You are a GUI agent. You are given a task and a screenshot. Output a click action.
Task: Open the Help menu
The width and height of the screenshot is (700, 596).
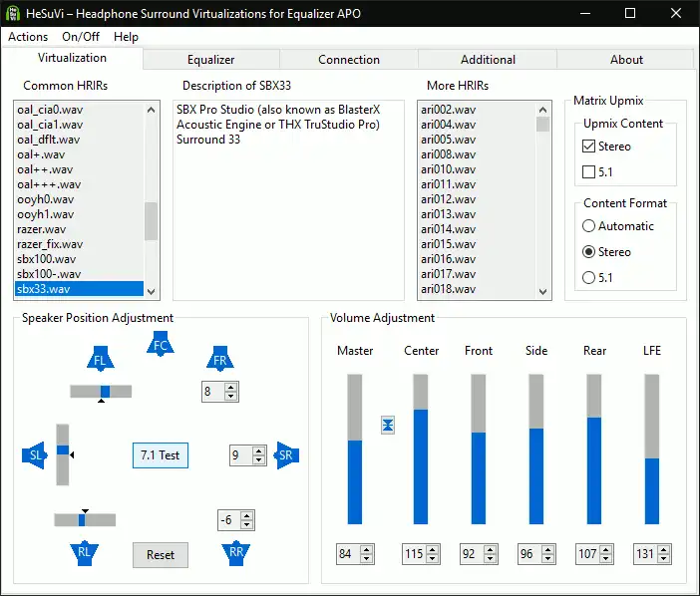(x=126, y=37)
